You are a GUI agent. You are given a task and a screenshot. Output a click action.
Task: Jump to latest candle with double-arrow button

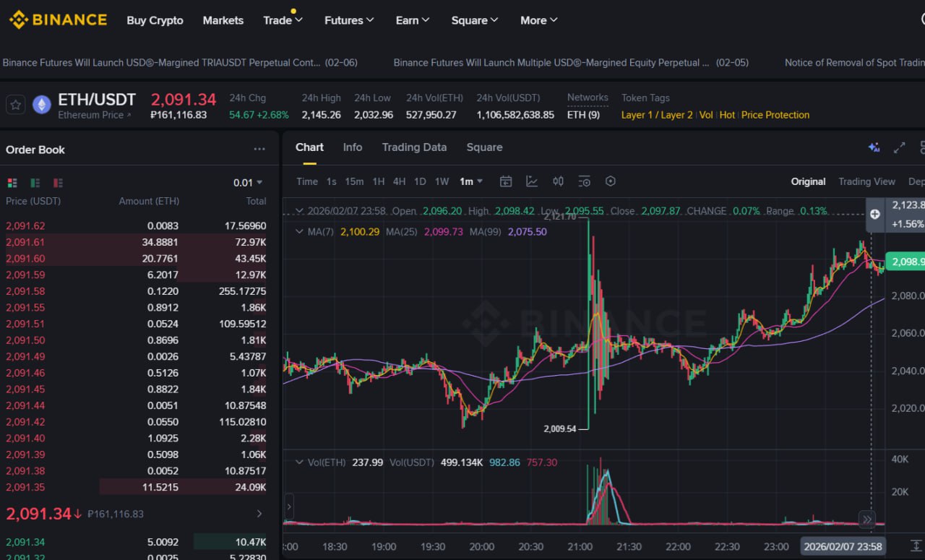[x=867, y=519]
